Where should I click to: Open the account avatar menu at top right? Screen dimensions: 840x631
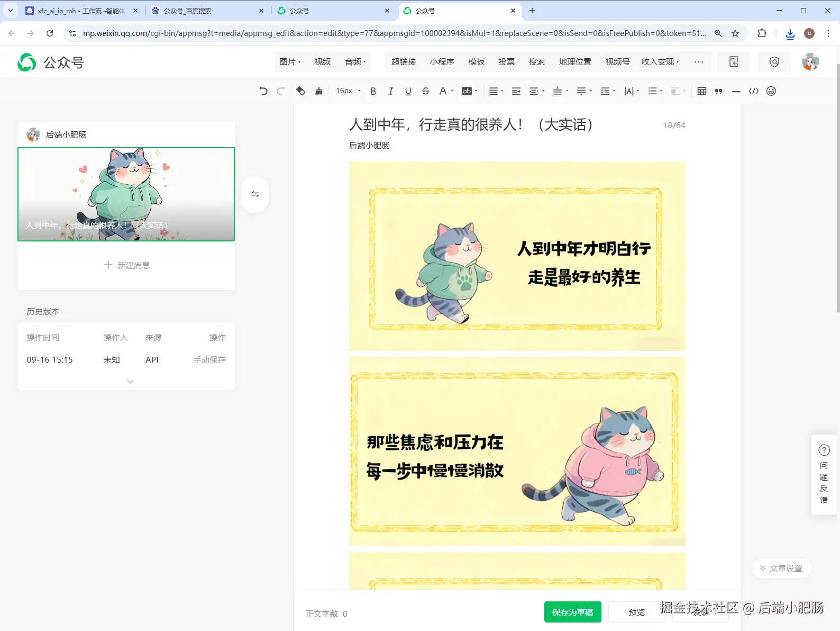click(810, 62)
